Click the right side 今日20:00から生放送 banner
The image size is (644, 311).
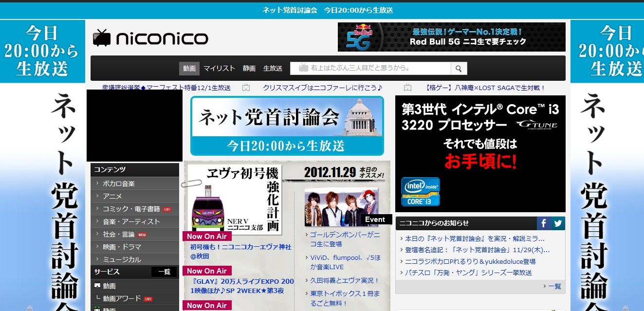pos(607,51)
